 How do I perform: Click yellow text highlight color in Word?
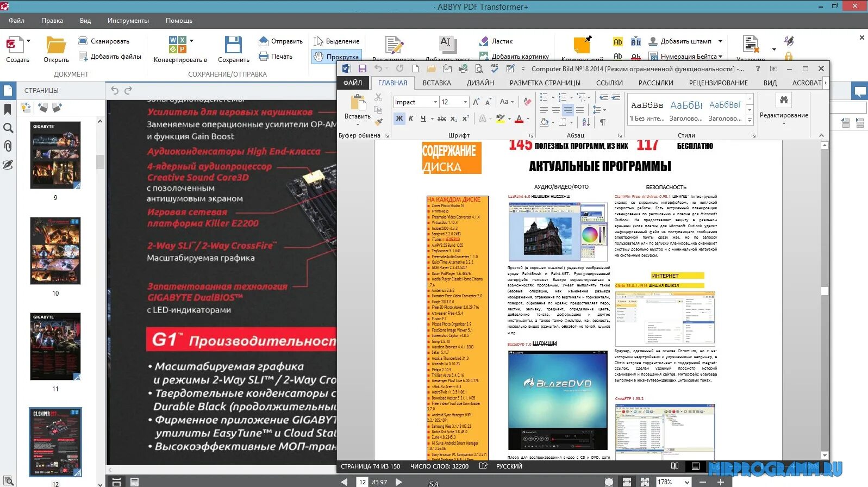501,118
